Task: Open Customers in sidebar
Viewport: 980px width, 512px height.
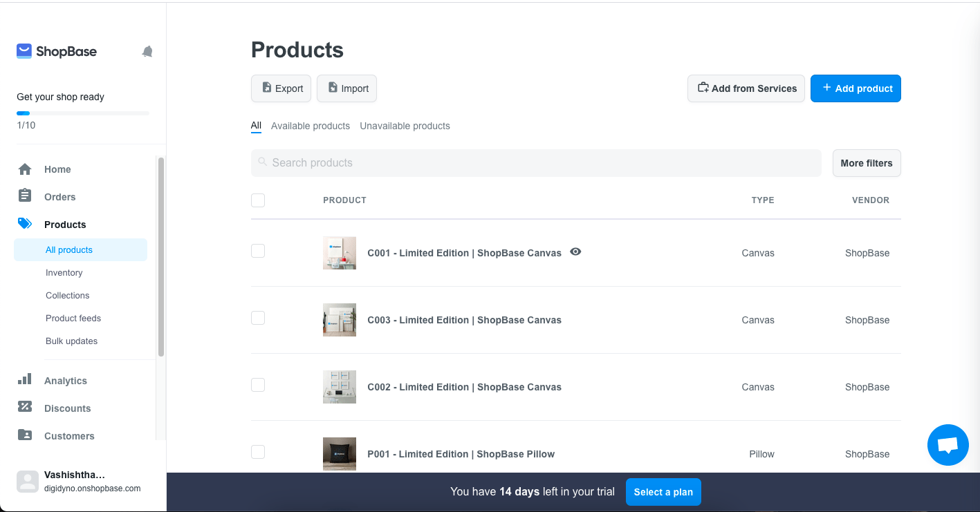Action: [69, 436]
